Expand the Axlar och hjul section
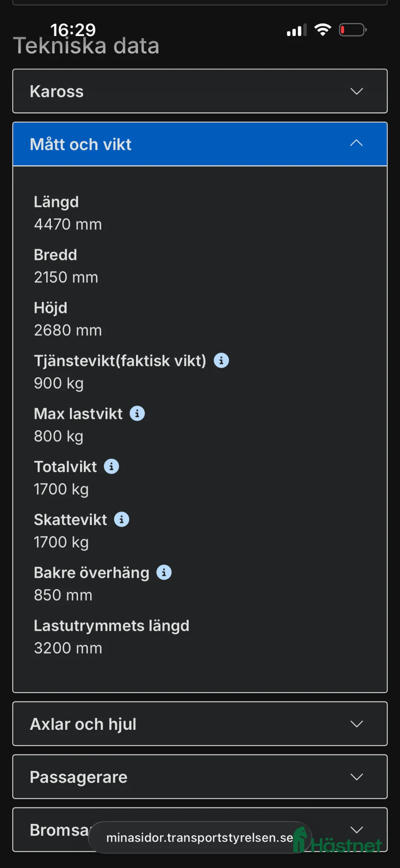The width and height of the screenshot is (400, 868). (356, 724)
